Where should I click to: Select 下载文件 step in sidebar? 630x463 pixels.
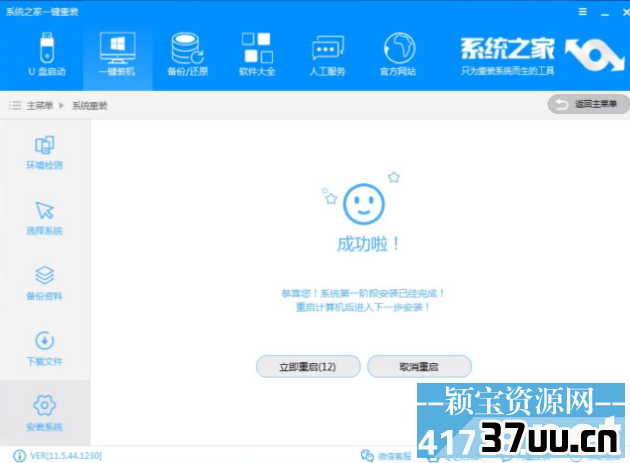tap(44, 349)
